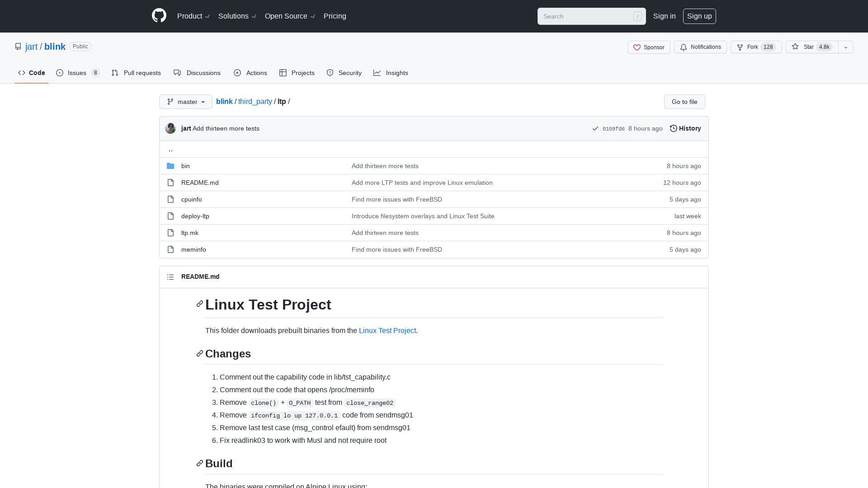Click the bin folder icon
868x488 pixels.
pyautogui.click(x=170, y=166)
